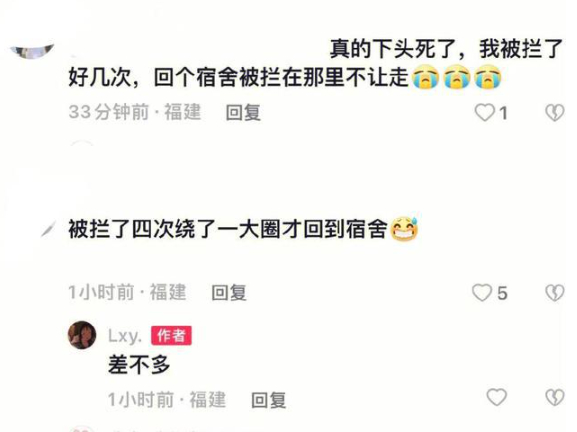Tap the comment text 被拦了四次绕了一大圈才回到宿舍
577x432 pixels.
pos(228,229)
